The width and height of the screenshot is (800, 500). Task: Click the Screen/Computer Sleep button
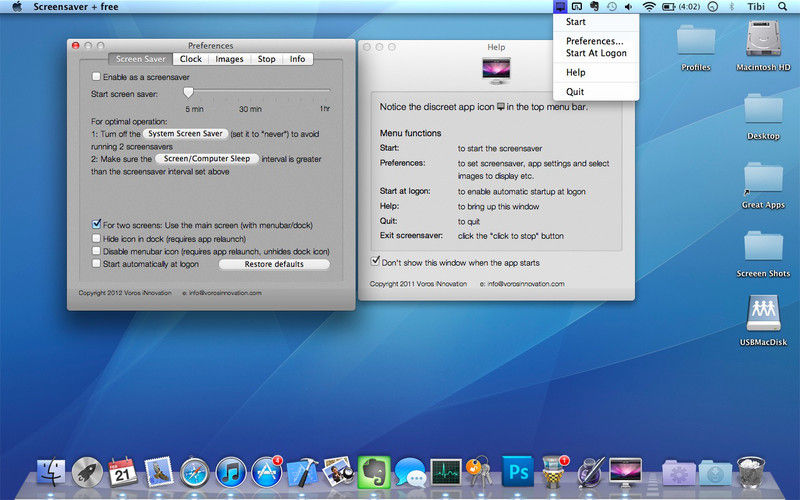[x=207, y=159]
